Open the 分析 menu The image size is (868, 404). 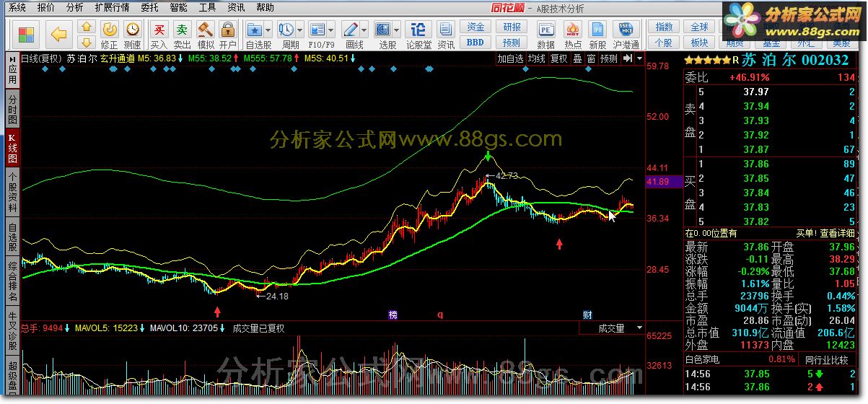pyautogui.click(x=74, y=8)
